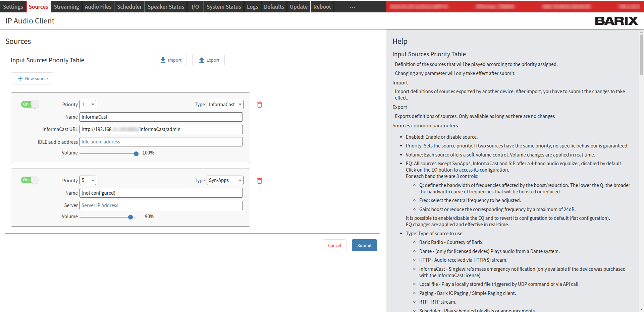The width and height of the screenshot is (644, 312).
Task: Switch to the Streaming tab
Action: tap(66, 7)
